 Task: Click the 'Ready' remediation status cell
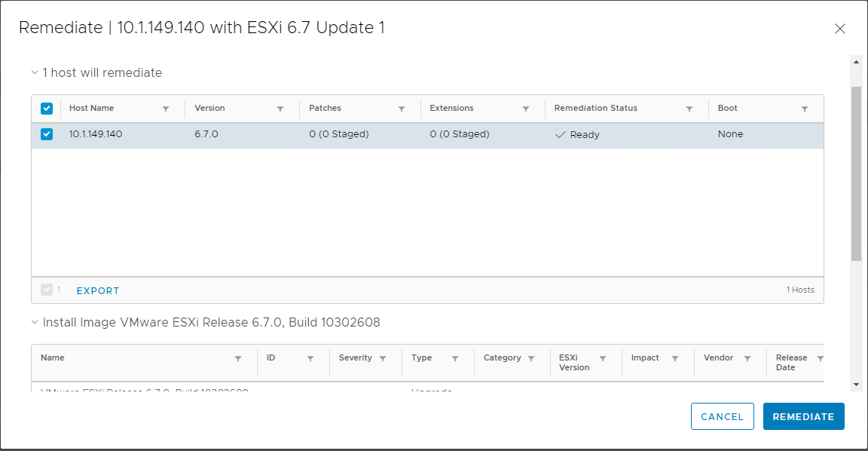577,135
